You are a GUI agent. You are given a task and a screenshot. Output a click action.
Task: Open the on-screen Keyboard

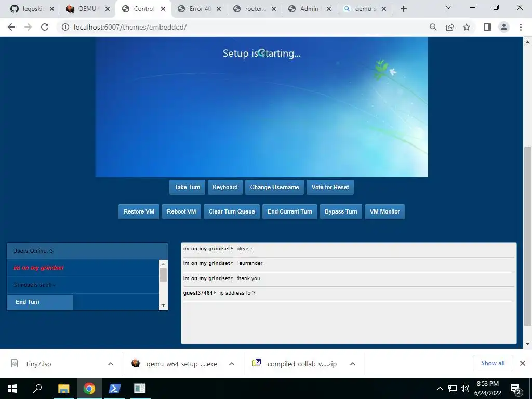tap(225, 187)
